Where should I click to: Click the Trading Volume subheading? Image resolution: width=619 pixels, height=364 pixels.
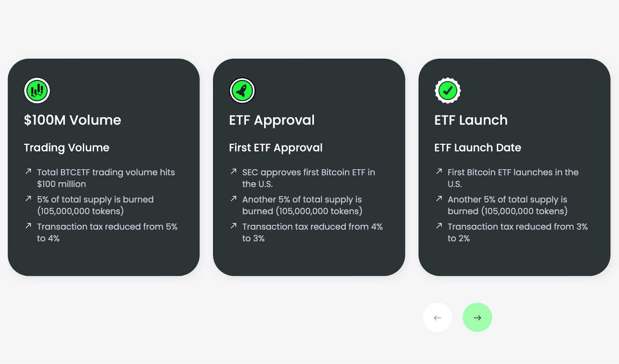point(67,148)
